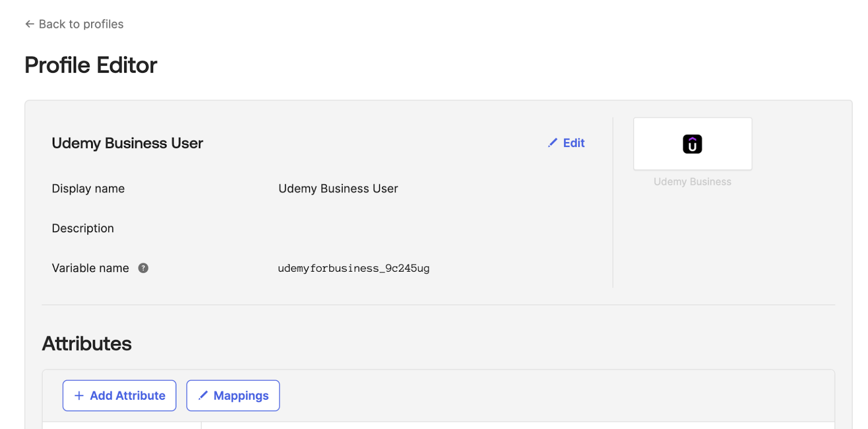Click the Display name value Udemy Business User
The height and width of the screenshot is (429, 868).
tap(338, 189)
